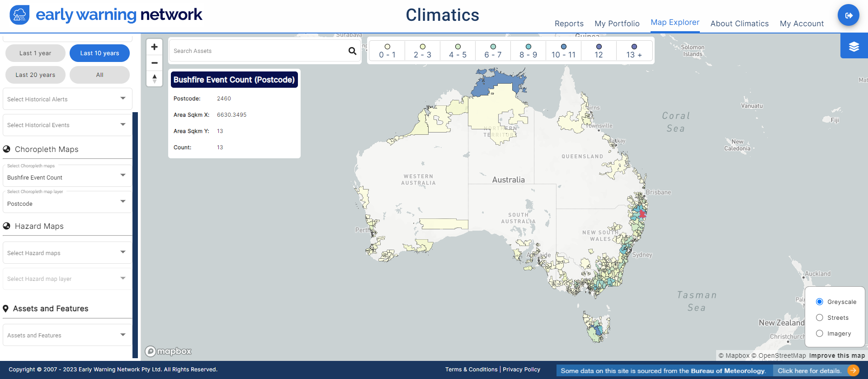
Task: Open the Privacy Policy link
Action: coord(521,370)
